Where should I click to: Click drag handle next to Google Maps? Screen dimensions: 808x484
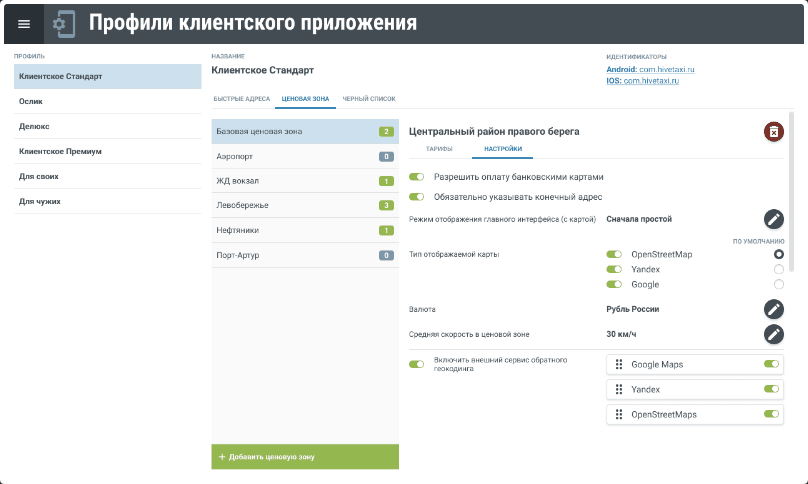tap(619, 365)
